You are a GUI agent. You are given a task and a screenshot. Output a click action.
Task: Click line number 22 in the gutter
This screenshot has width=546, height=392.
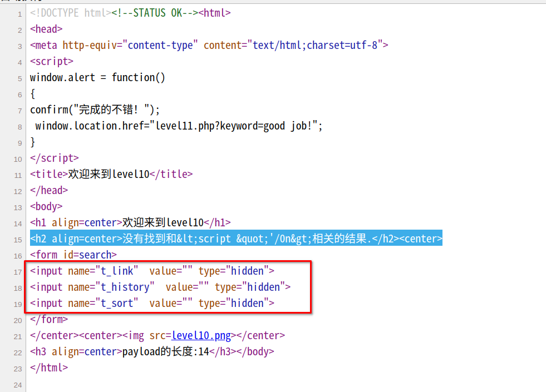point(18,353)
